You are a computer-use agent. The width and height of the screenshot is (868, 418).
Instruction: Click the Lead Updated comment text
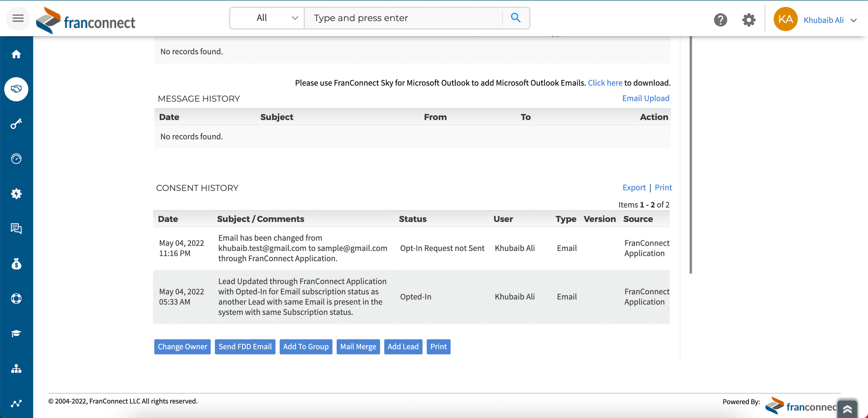[302, 297]
